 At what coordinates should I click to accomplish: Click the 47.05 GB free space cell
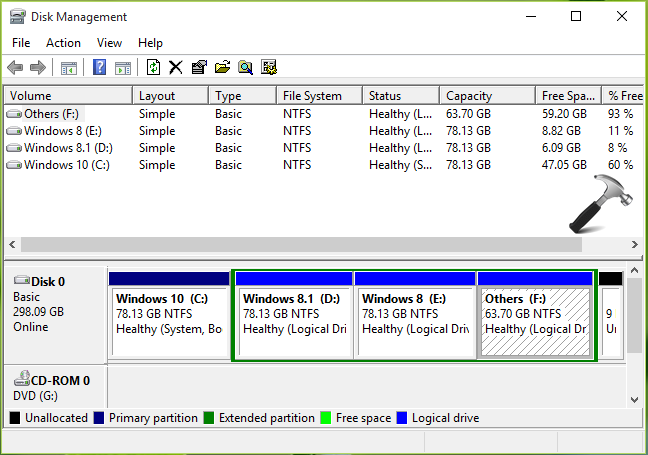(x=564, y=164)
